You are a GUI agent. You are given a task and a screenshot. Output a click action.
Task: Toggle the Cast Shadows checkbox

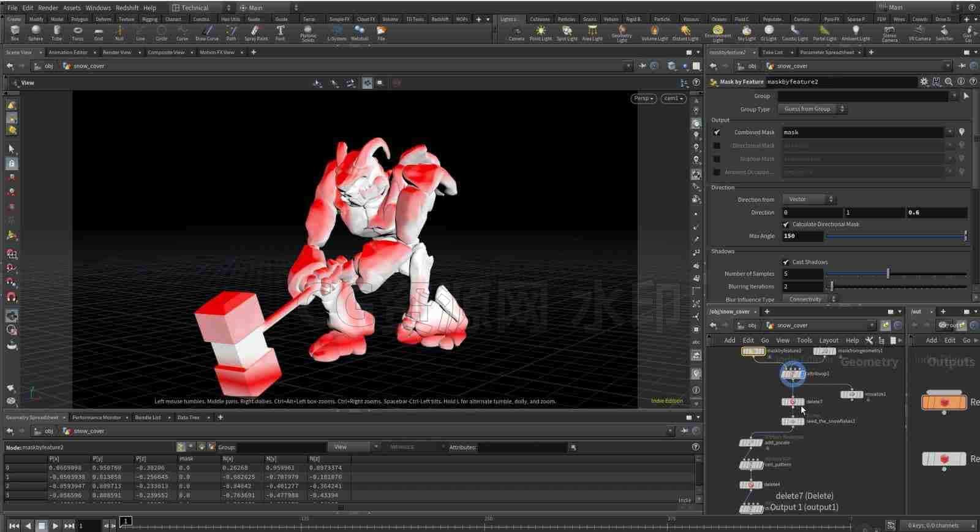786,262
